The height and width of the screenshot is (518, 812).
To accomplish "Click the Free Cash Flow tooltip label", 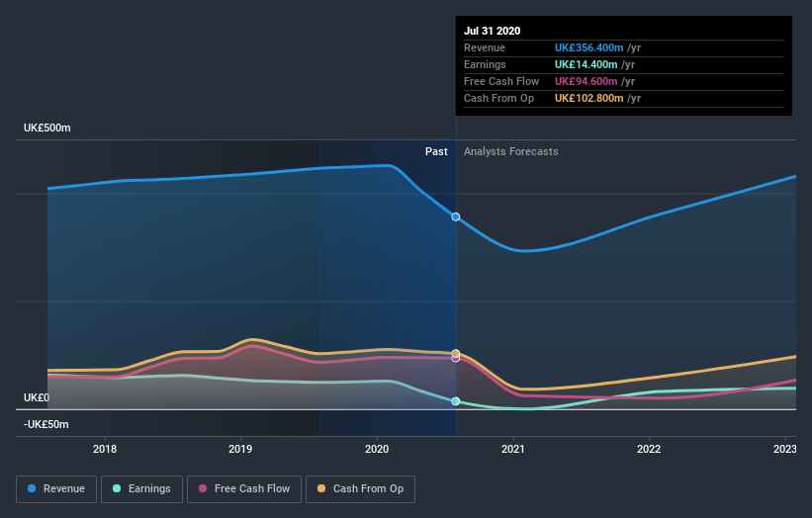I will pos(501,82).
